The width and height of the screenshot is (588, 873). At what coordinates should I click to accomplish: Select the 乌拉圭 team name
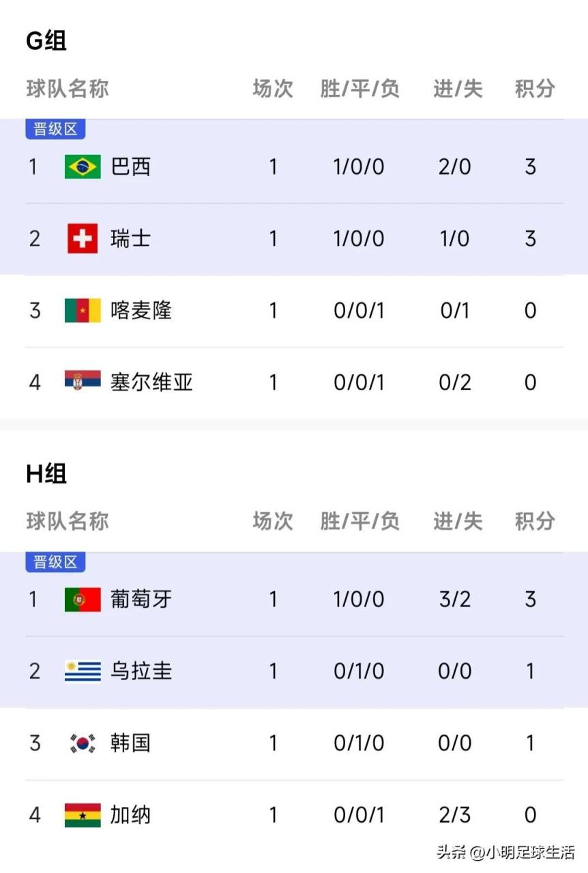[x=141, y=671]
